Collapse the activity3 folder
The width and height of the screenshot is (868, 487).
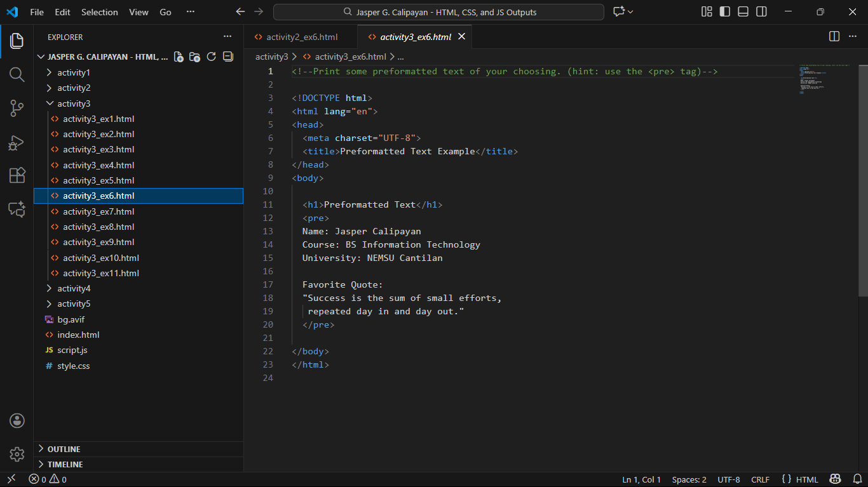click(74, 103)
